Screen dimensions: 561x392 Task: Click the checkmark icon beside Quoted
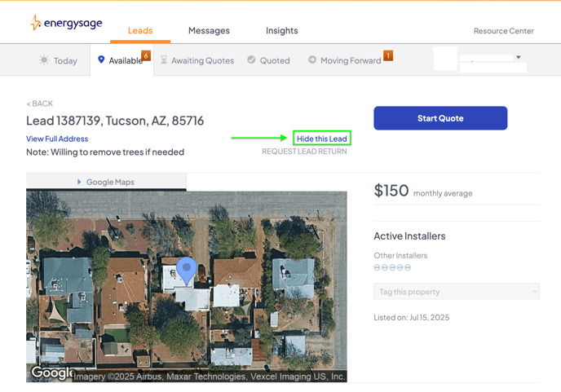point(251,60)
